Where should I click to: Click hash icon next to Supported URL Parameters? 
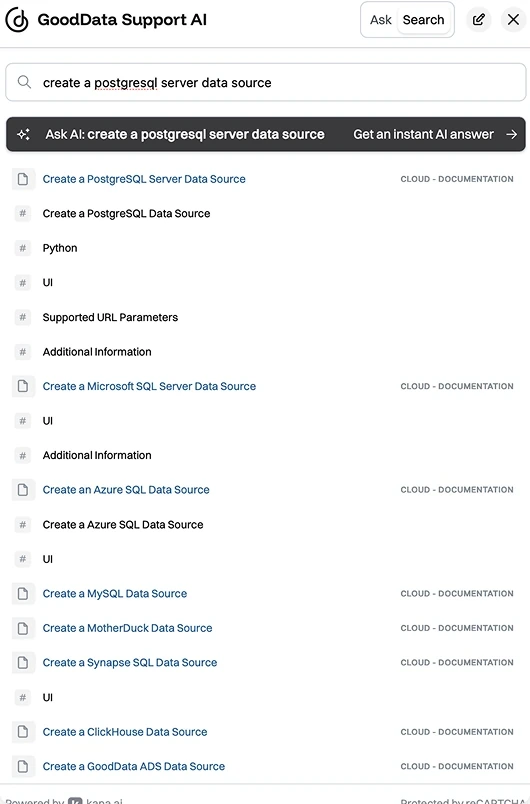coord(23,317)
